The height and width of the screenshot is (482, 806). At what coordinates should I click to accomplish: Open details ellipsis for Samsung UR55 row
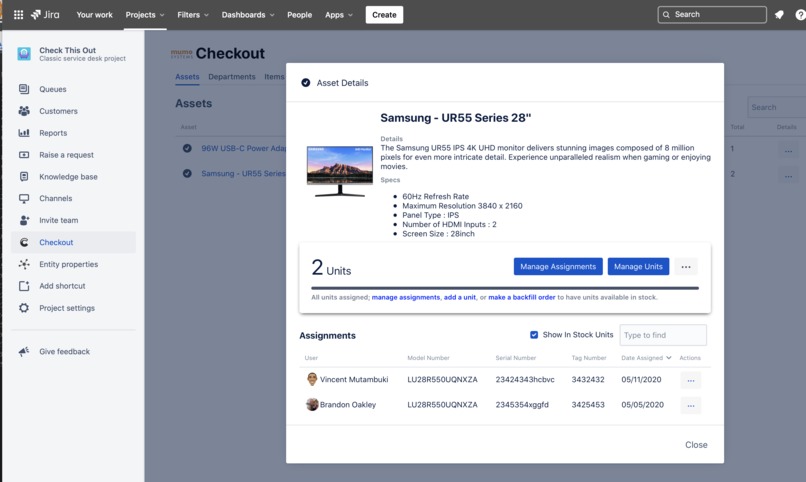pyautogui.click(x=788, y=176)
